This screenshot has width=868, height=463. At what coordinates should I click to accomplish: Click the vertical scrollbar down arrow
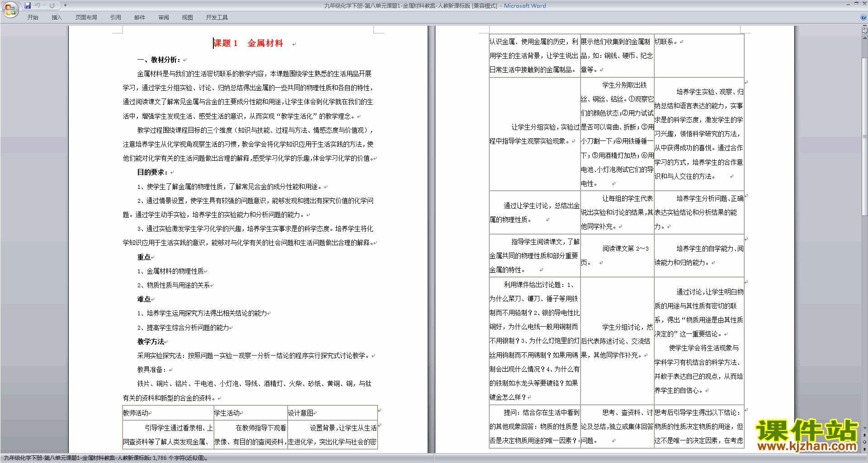pos(865,428)
